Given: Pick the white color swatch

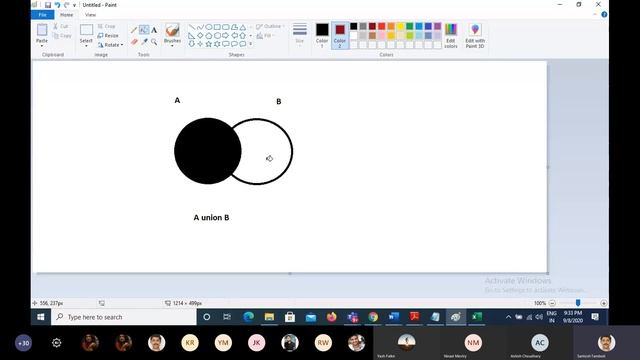Looking at the screenshot, I should (353, 36).
